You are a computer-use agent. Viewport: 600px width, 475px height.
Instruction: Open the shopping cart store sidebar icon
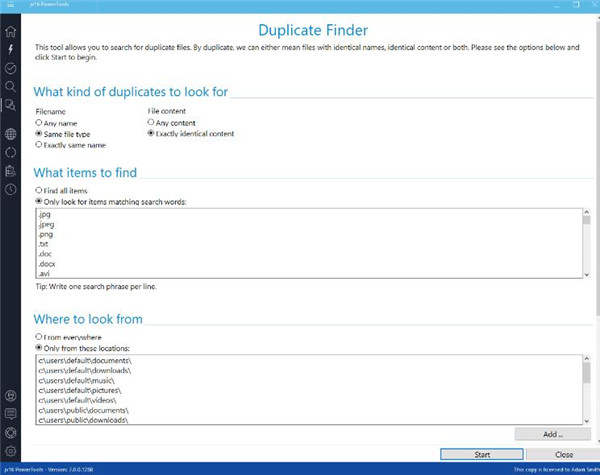[10, 395]
